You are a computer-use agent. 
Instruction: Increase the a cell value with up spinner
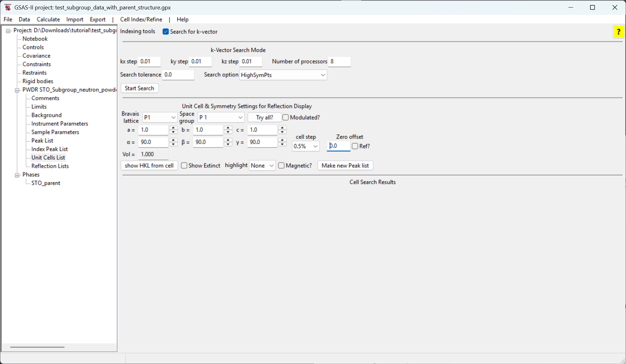click(173, 128)
